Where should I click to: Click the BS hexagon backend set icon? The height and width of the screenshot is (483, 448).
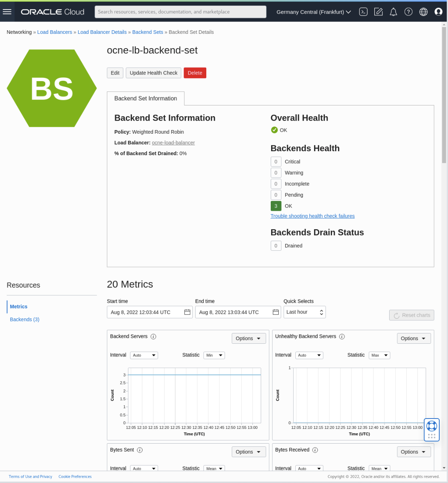coord(52,88)
